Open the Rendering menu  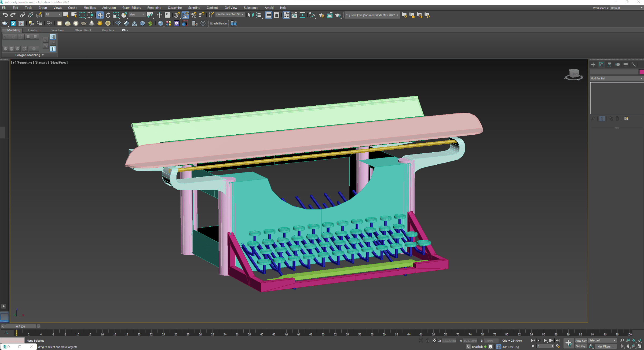coord(154,8)
